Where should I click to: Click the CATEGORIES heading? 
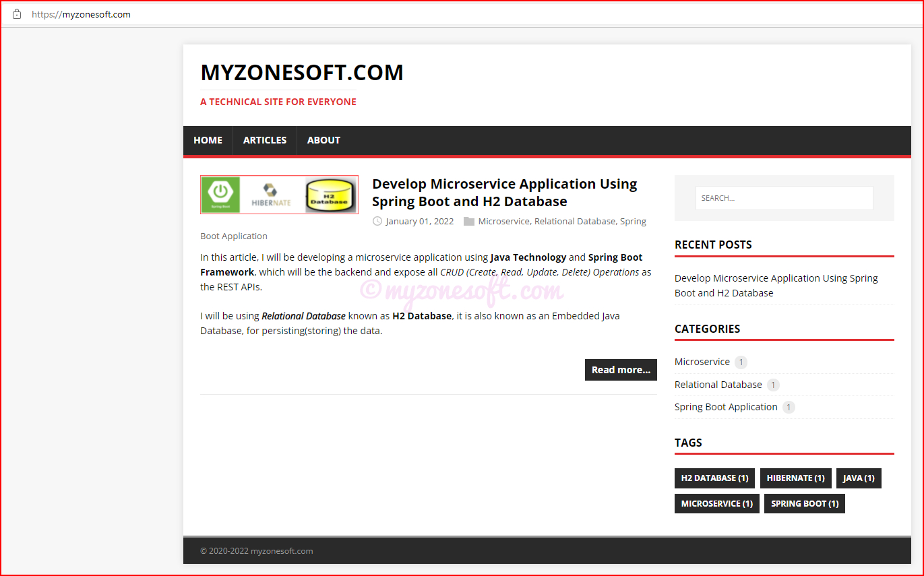tap(708, 329)
